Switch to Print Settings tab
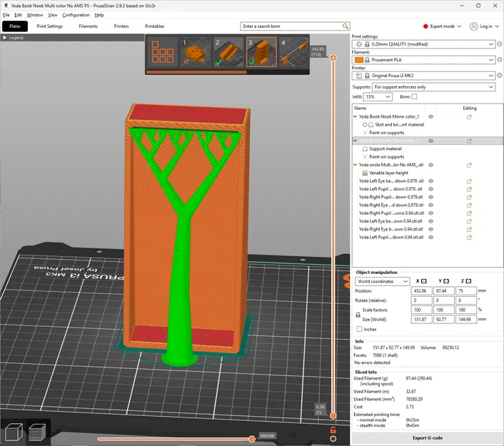 coord(49,26)
